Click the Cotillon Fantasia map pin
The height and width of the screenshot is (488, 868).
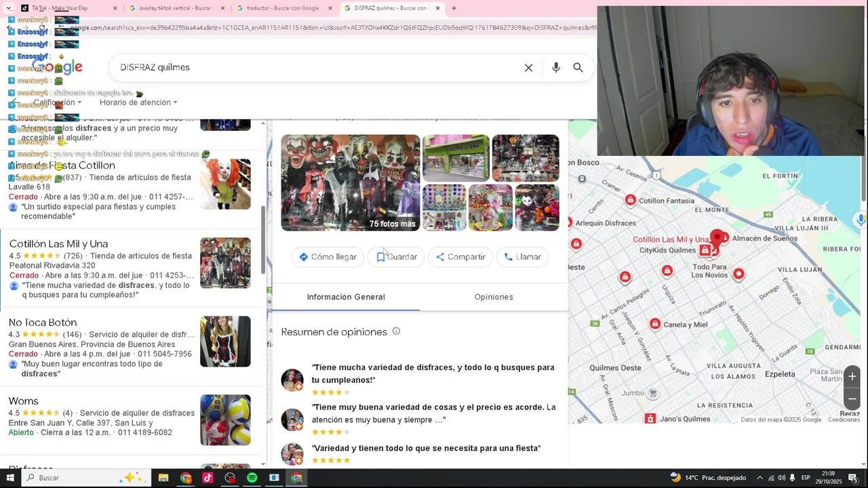[631, 200]
